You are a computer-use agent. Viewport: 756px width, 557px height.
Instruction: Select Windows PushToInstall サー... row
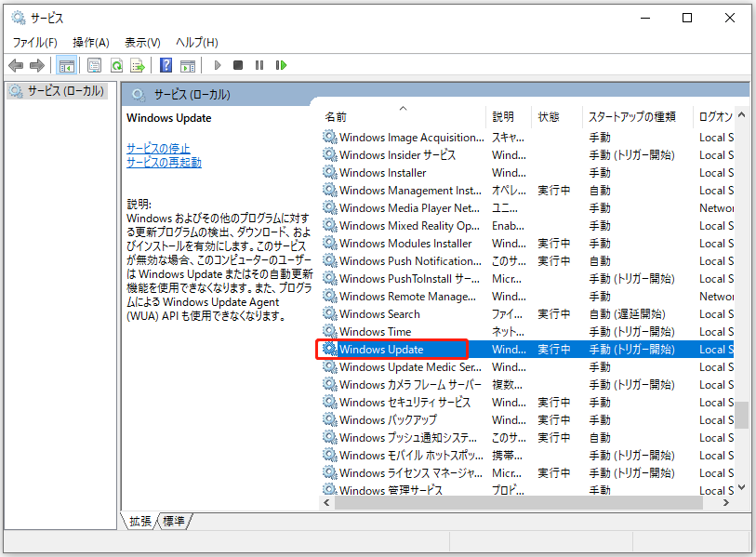[x=527, y=279]
